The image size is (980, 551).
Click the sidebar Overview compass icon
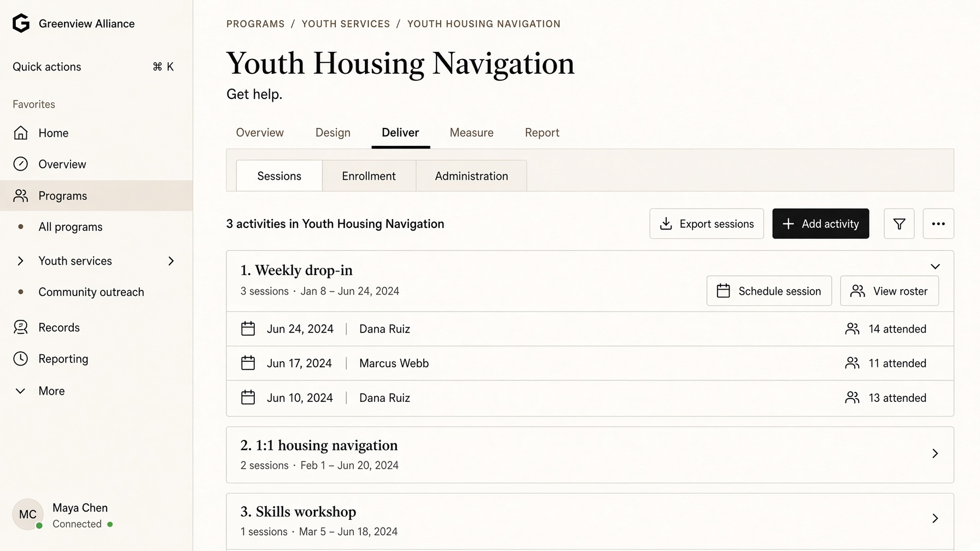click(21, 164)
